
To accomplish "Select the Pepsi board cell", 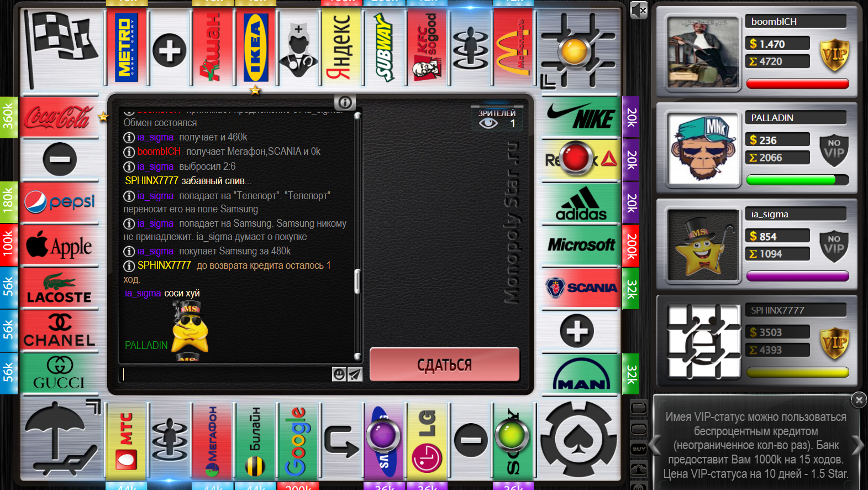I will coord(60,203).
